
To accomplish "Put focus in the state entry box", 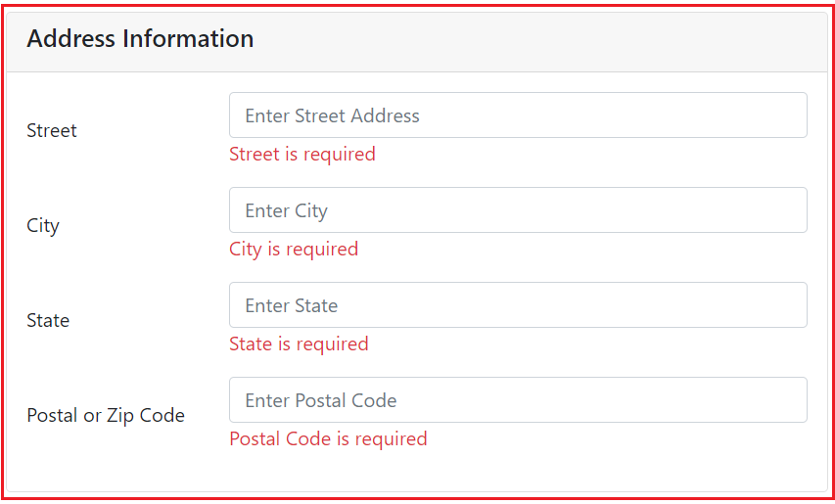I will click(518, 305).
